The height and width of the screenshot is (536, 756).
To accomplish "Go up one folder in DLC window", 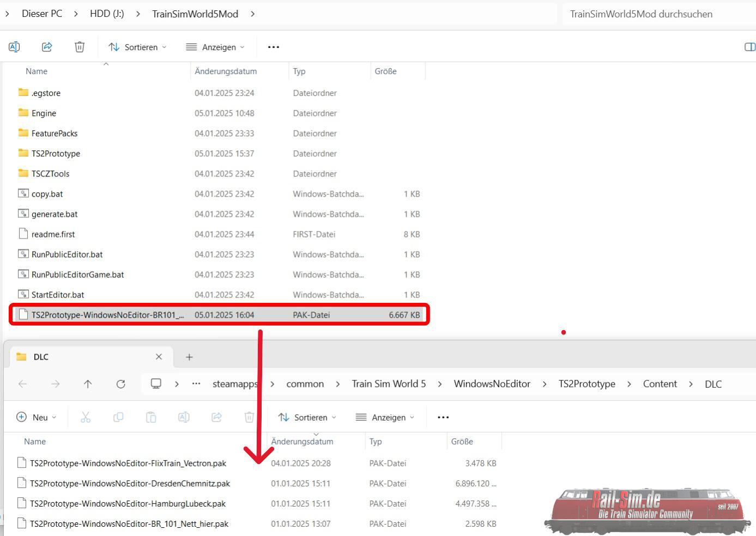I will [x=88, y=384].
